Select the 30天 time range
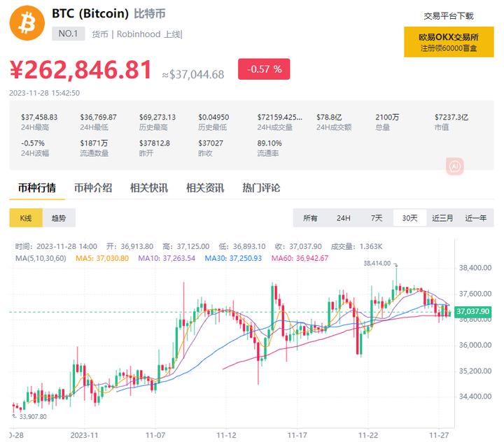The image size is (504, 442). click(409, 218)
